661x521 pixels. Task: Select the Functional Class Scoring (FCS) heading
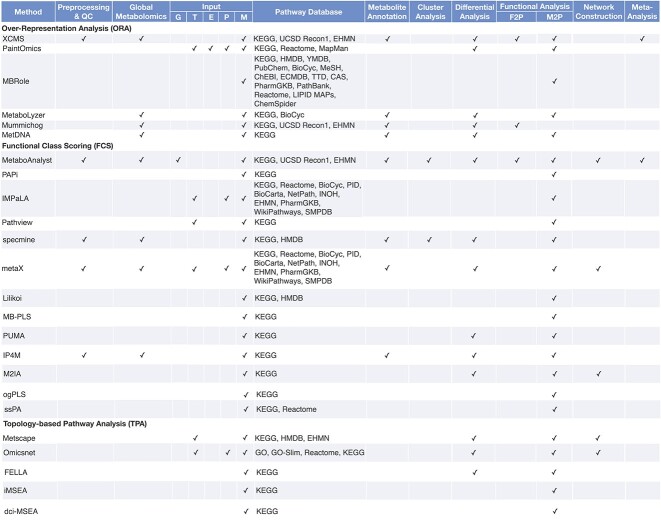click(x=58, y=146)
